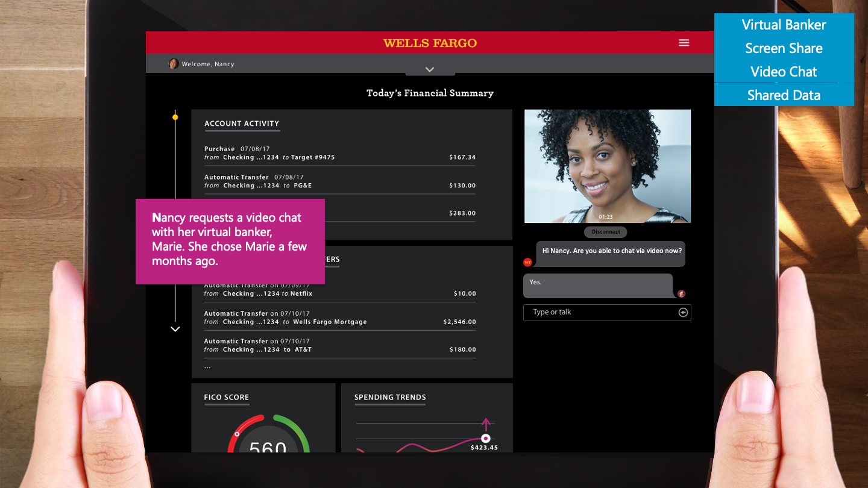Click the 01:23 video call timer
868x488 pixels.
coord(606,217)
